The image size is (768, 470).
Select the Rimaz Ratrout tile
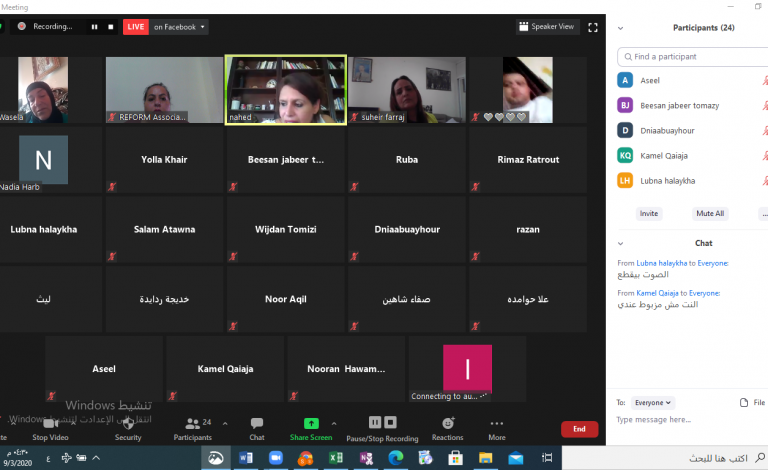click(x=528, y=160)
